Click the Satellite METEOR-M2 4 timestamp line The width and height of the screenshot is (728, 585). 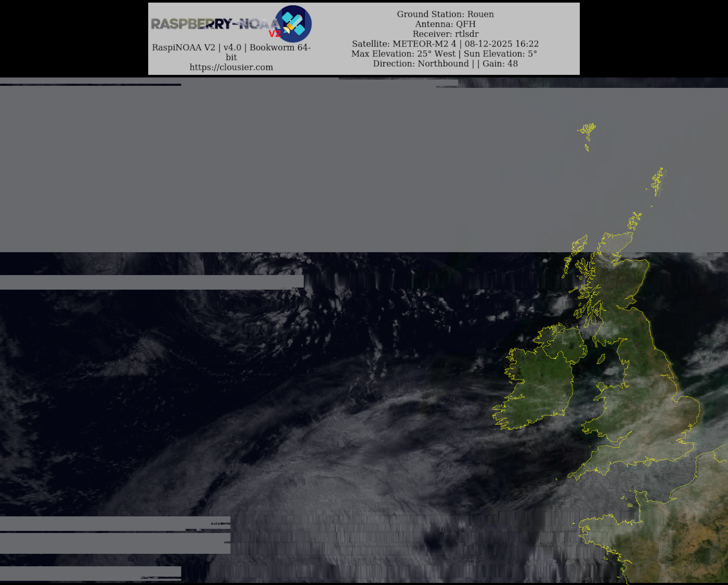(445, 44)
